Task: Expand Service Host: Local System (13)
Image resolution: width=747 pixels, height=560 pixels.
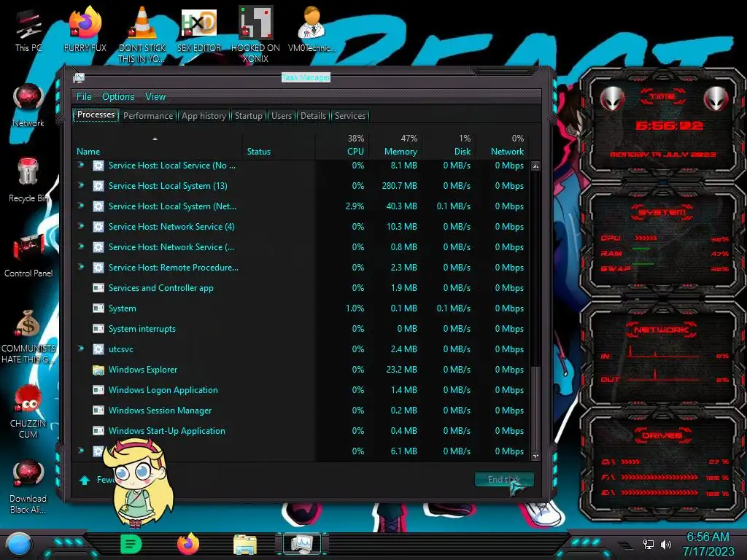Action: click(81, 185)
